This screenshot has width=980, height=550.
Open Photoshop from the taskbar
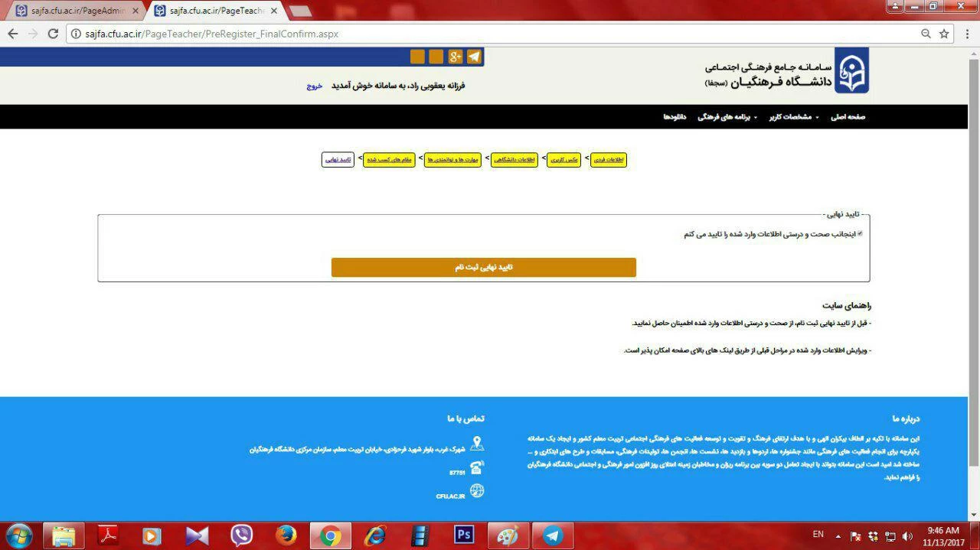click(464, 535)
